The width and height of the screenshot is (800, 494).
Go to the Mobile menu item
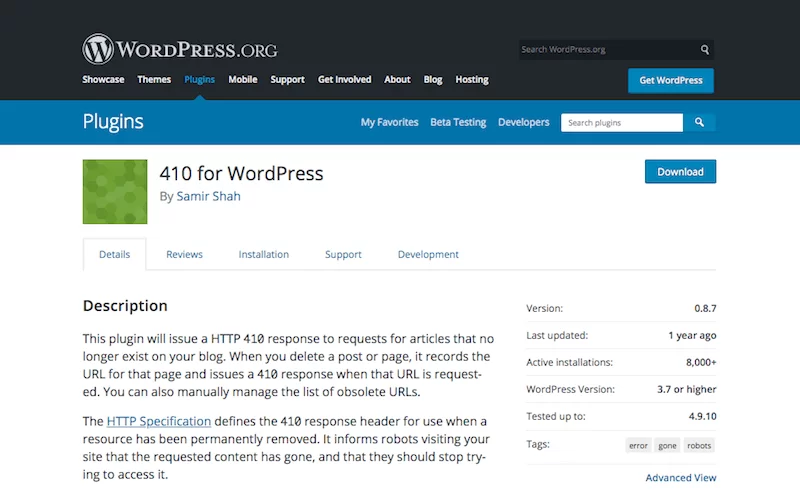coord(243,80)
